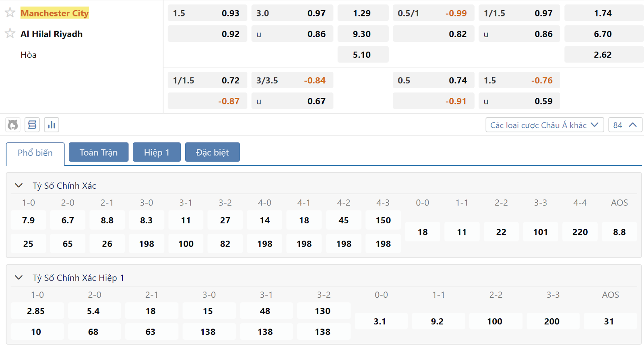Open the Al Hilal Riyadh team link
This screenshot has width=644, height=347.
click(52, 34)
